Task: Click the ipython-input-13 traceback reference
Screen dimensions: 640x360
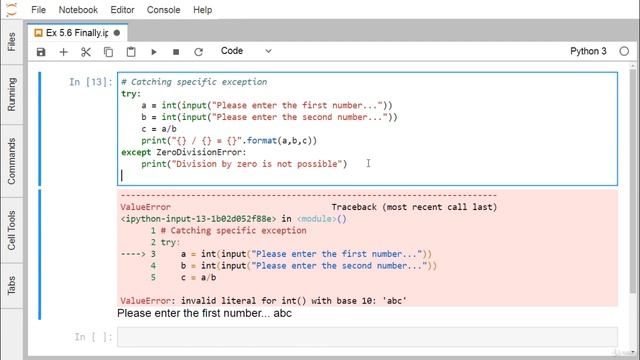Action: tap(198, 219)
